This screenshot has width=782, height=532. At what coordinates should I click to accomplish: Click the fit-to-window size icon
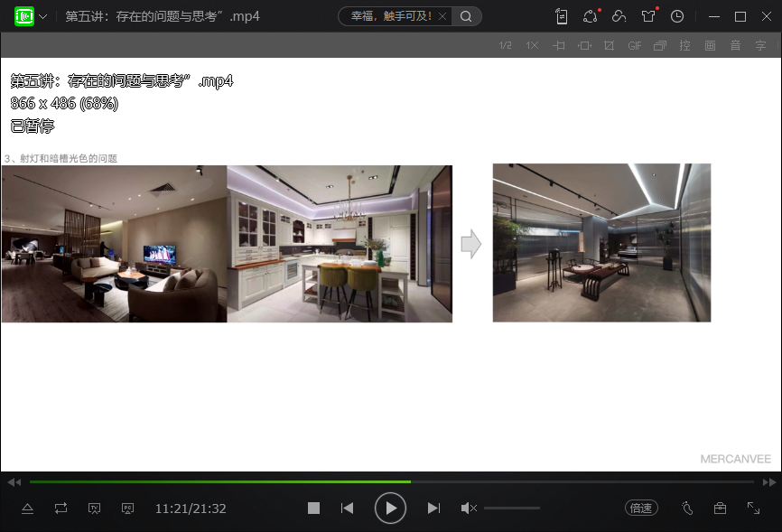[x=559, y=45]
